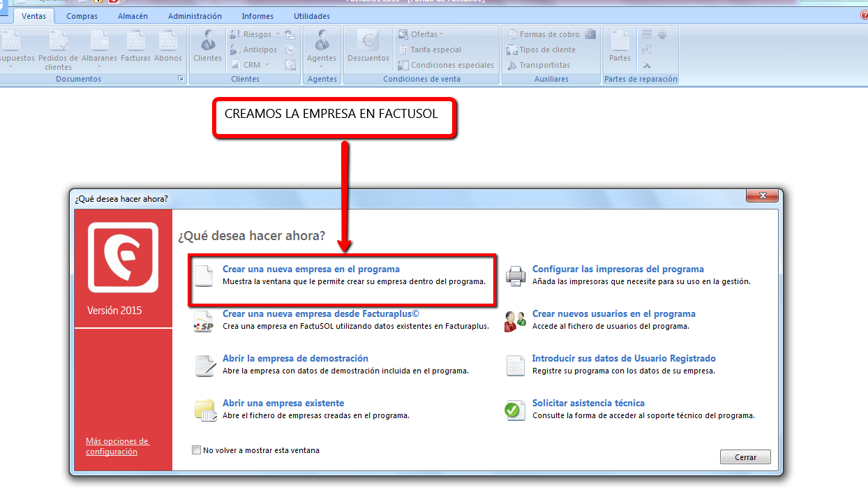
Task: Click the FactuSOL logo in the dialog sidebar
Action: tap(124, 257)
